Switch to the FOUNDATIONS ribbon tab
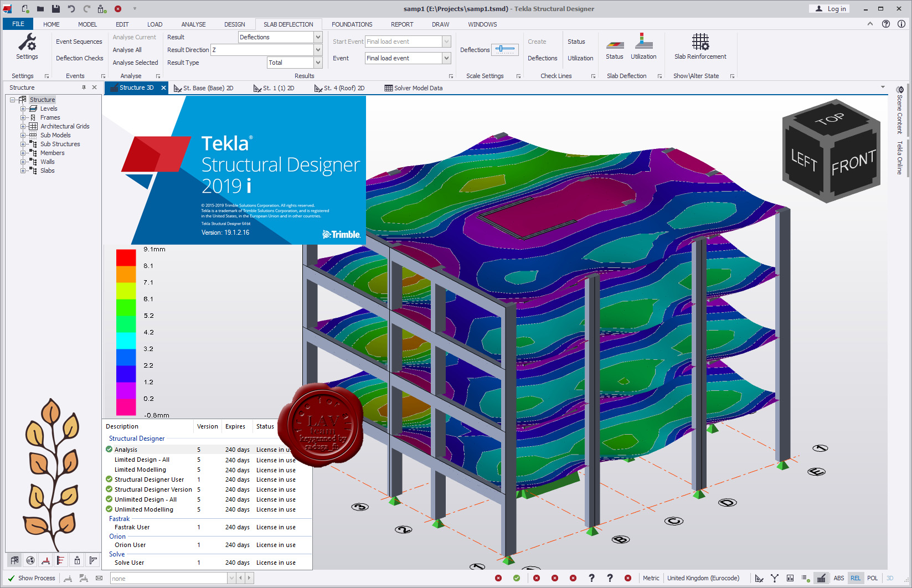The image size is (912, 588). coord(352,24)
